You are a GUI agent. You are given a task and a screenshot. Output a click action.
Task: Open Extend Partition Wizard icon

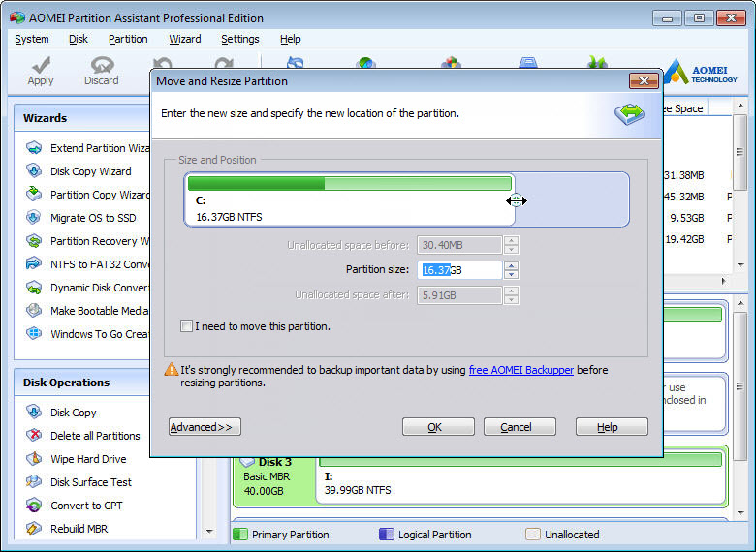(x=34, y=148)
